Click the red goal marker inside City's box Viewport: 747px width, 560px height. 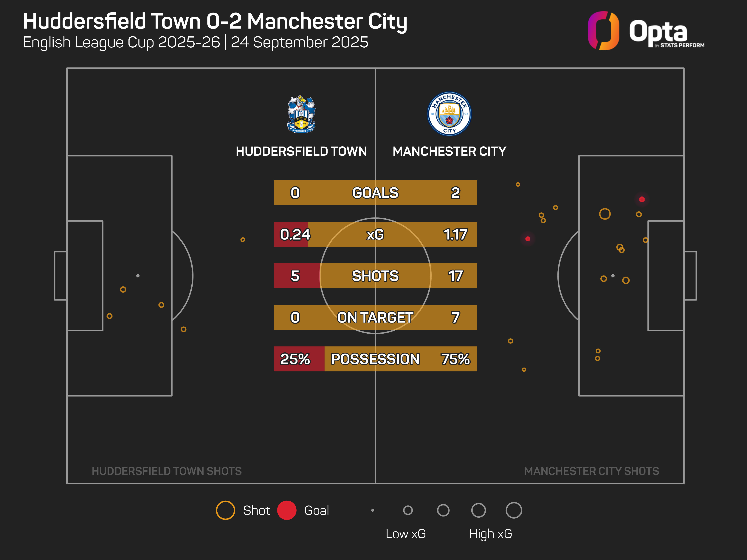(642, 200)
